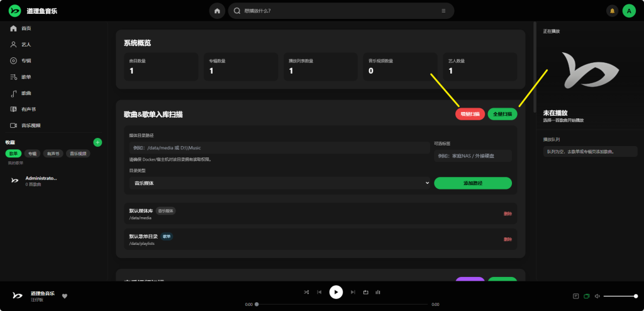Viewport: 644px width, 311px height.
Task: Select the 有声书 filter chip under 收藏
Action: (x=53, y=154)
